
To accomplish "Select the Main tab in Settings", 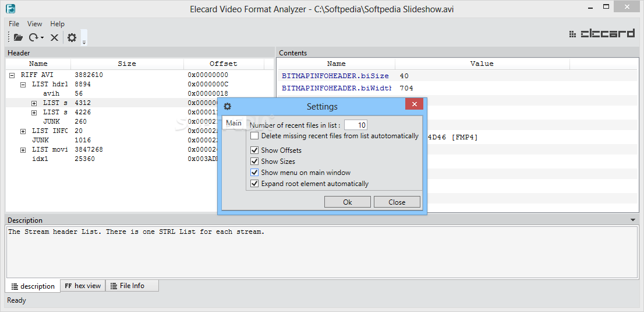I will [233, 123].
